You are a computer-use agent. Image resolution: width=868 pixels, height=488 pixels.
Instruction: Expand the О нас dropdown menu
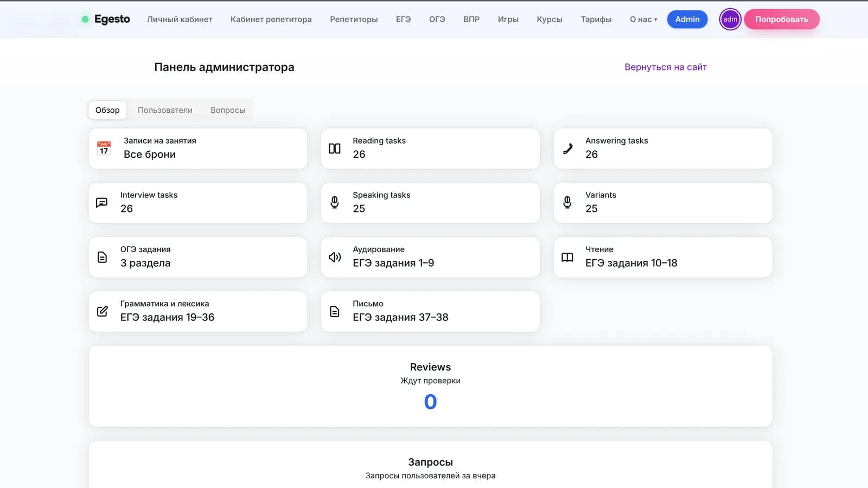coord(643,20)
